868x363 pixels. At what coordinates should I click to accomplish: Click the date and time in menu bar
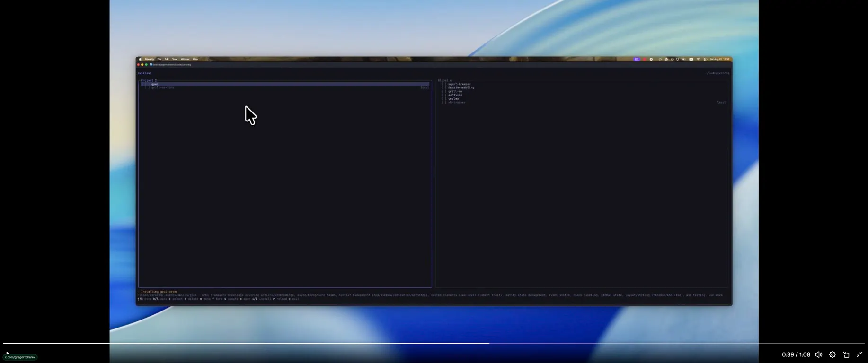(719, 59)
